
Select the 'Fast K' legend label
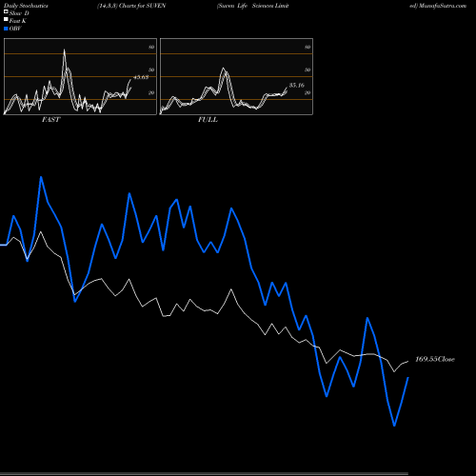(x=18, y=21)
